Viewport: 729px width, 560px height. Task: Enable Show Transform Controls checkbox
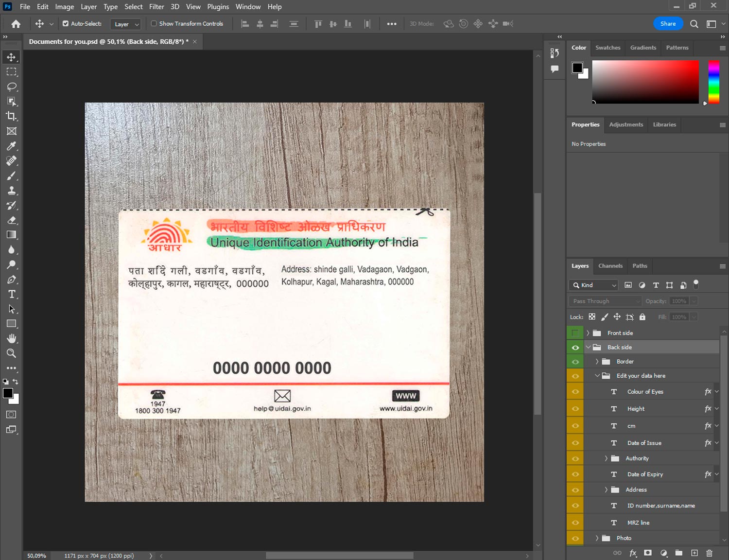pos(154,23)
